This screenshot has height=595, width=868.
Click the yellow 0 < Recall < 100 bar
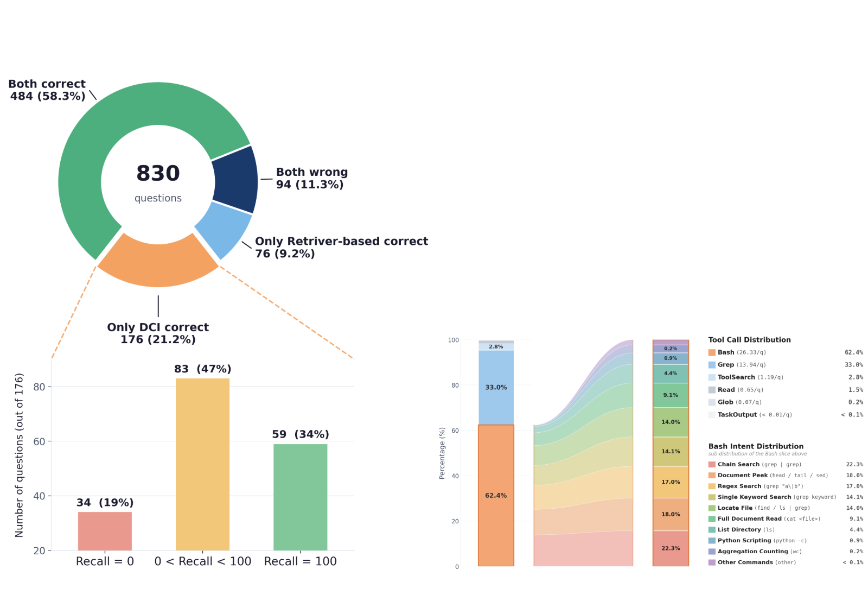(x=202, y=464)
